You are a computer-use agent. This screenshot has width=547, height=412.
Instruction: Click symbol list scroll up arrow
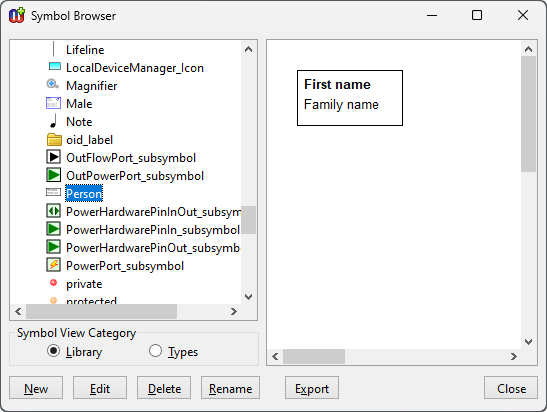[248, 49]
